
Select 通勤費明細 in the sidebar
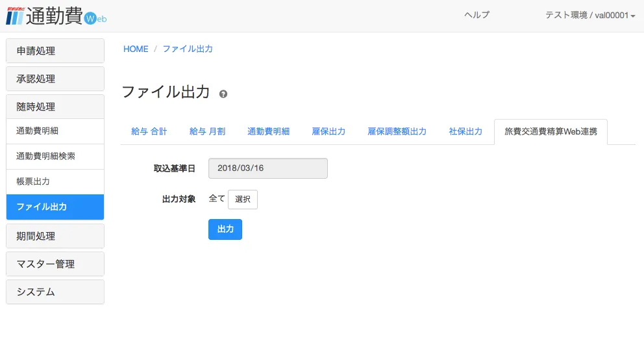tap(55, 131)
